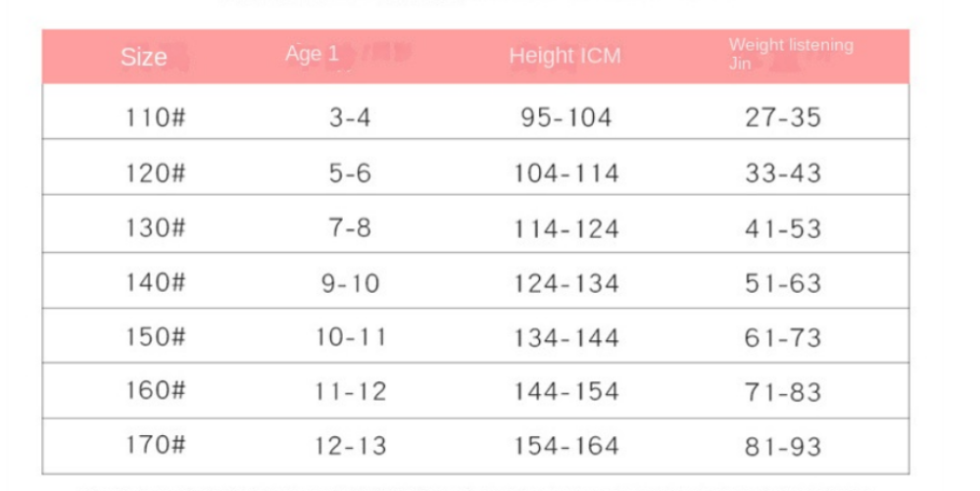Viewport: 980px width, 491px height.
Task: Click the 3-4 age cell
Action: [350, 118]
